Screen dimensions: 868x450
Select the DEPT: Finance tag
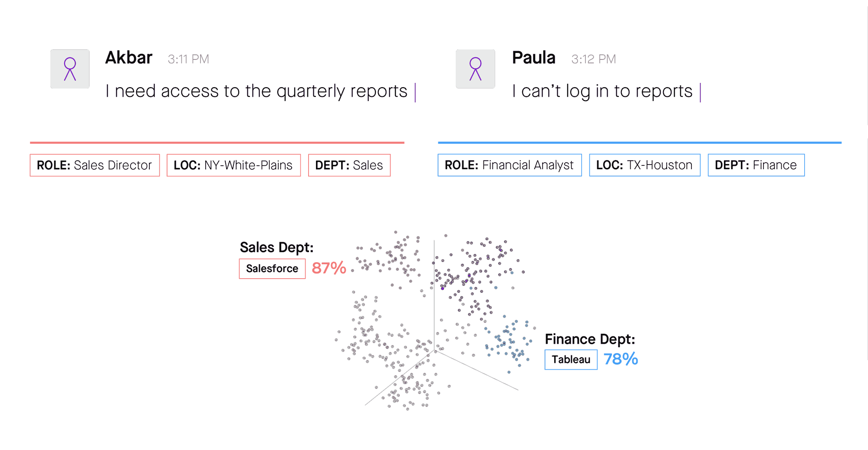click(756, 165)
